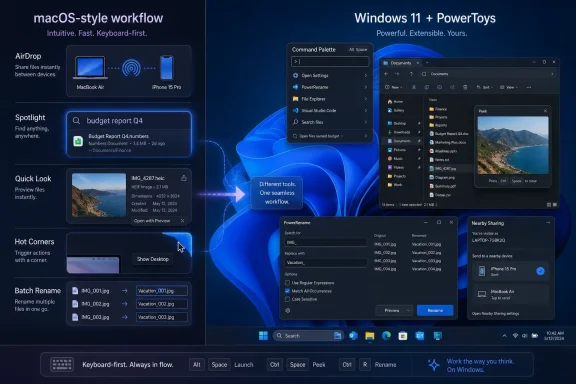Click PowerRename settings gear icon
This screenshot has height=384, width=576.
288,311
